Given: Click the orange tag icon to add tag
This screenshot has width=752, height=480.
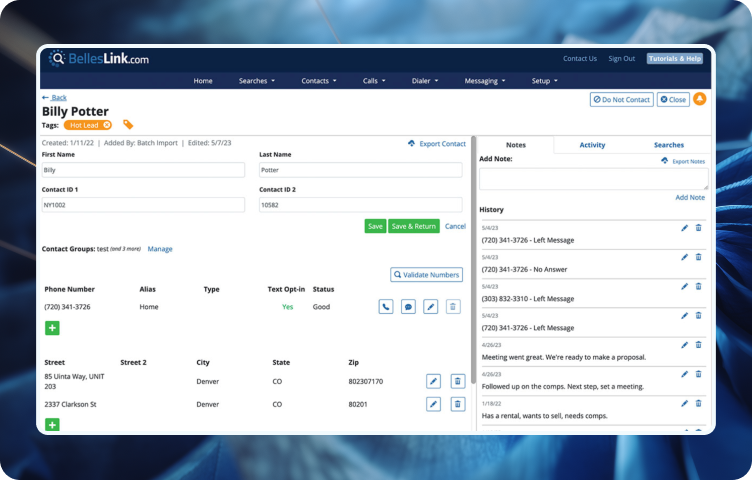Looking at the screenshot, I should (128, 125).
